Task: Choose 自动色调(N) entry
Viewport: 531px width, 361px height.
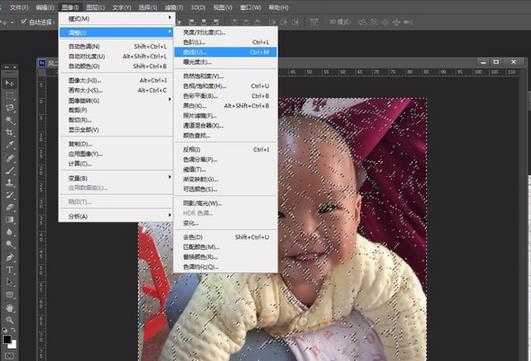Action: (x=115, y=46)
